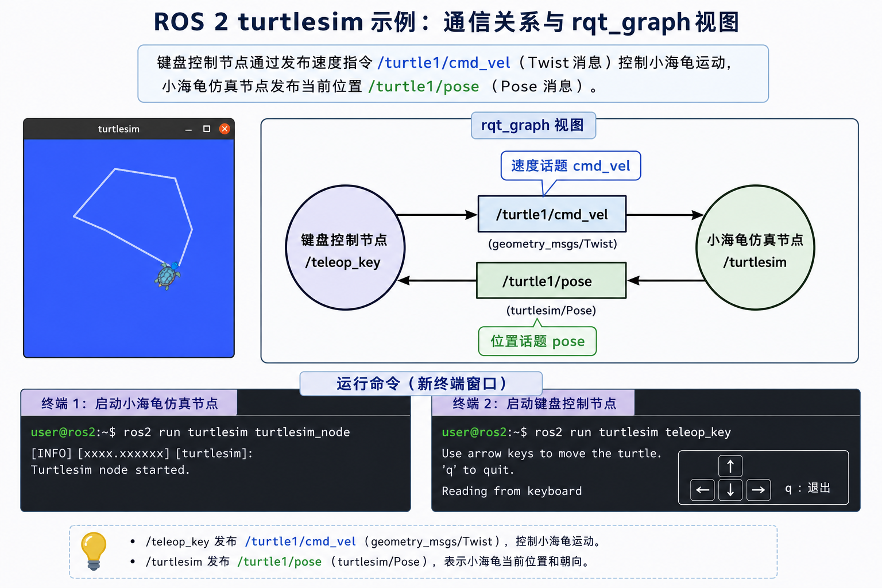
Task: Select the /teleop_key node circle
Action: point(345,247)
